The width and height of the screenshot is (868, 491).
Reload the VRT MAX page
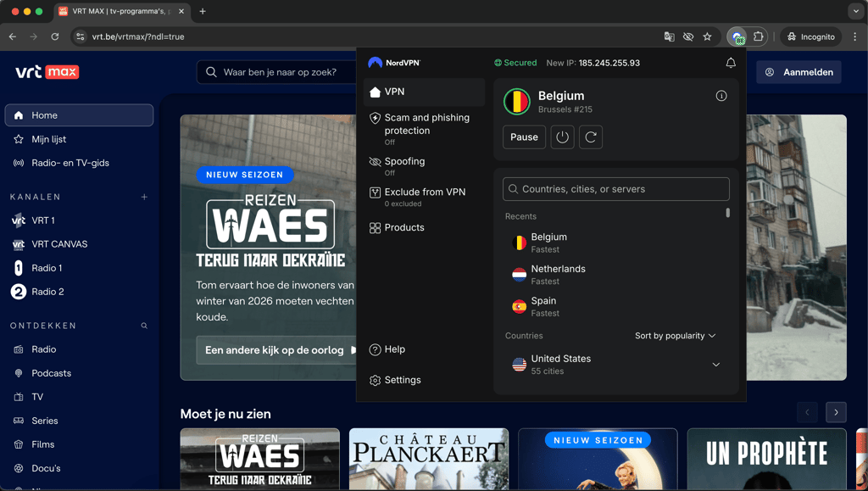click(55, 36)
